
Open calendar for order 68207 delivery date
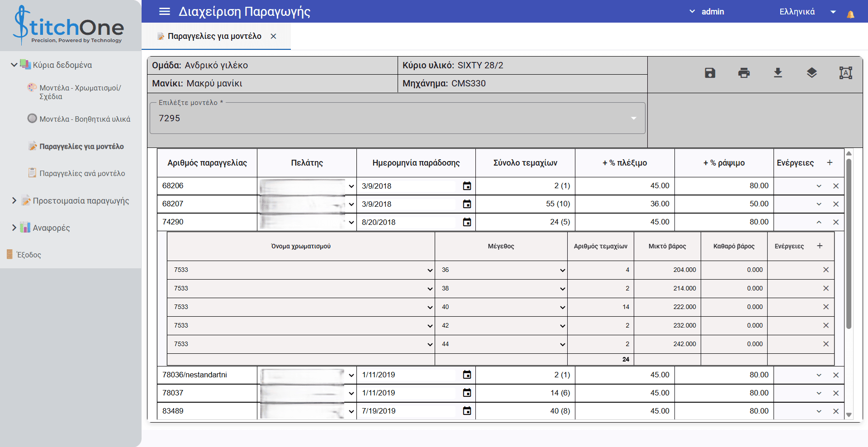pos(467,204)
